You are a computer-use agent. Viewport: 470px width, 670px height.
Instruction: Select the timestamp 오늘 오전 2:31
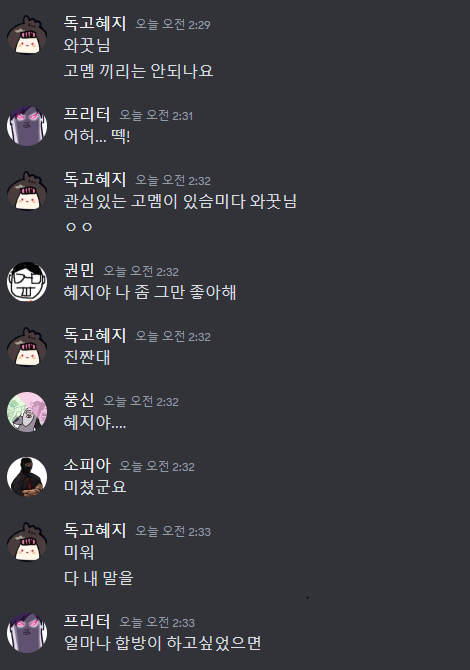156,115
